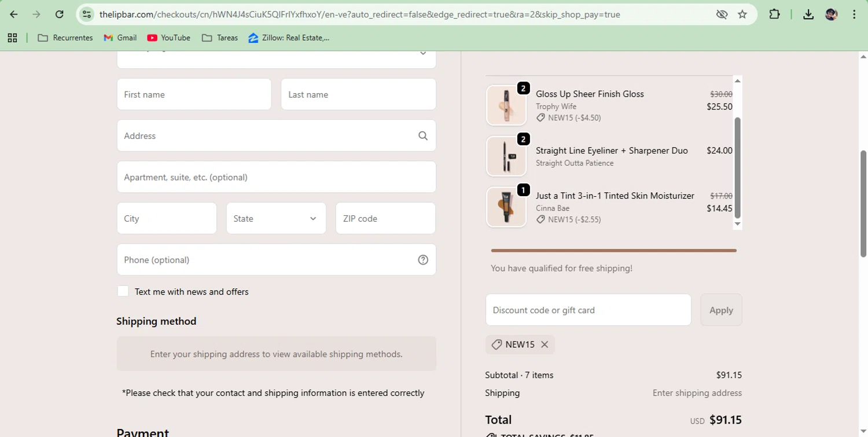Open Chrome profile avatar

tap(832, 14)
